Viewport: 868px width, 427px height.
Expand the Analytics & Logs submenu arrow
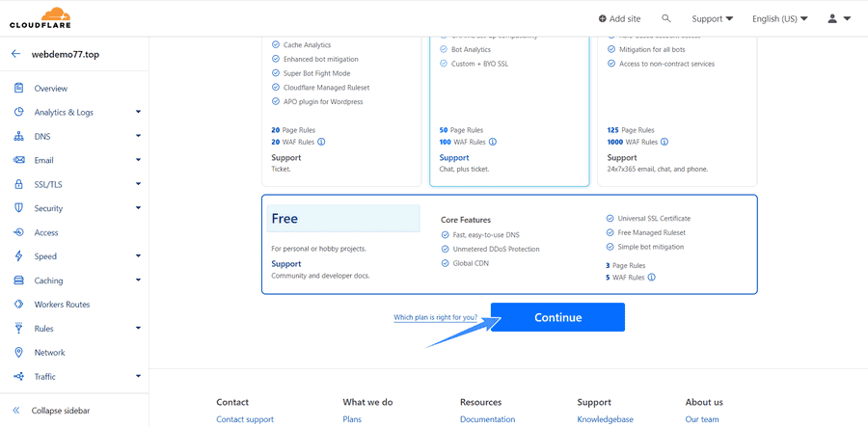[x=138, y=112]
